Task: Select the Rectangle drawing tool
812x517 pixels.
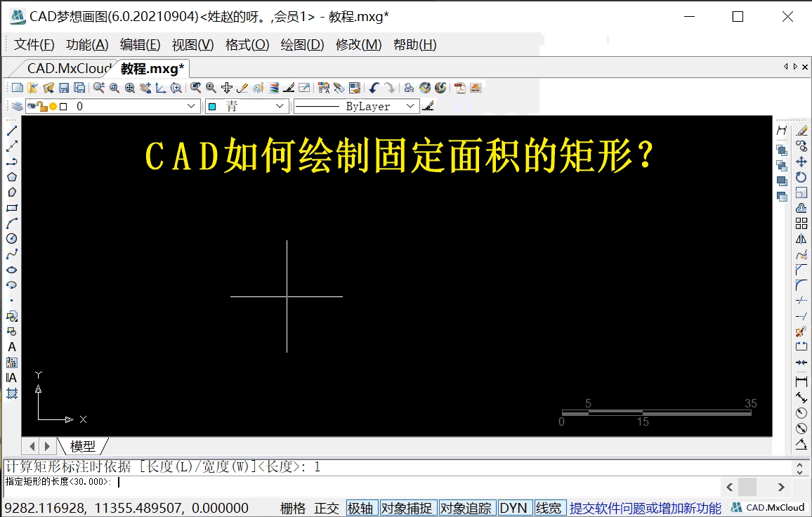Action: (12, 208)
